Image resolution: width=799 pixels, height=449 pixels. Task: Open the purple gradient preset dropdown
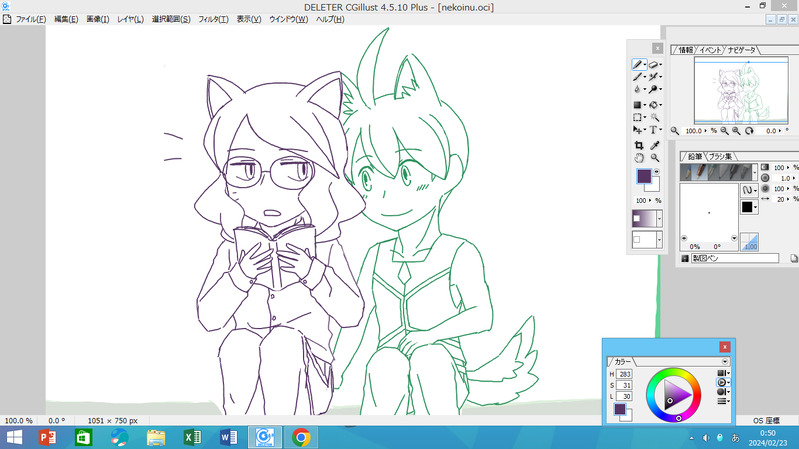point(659,219)
